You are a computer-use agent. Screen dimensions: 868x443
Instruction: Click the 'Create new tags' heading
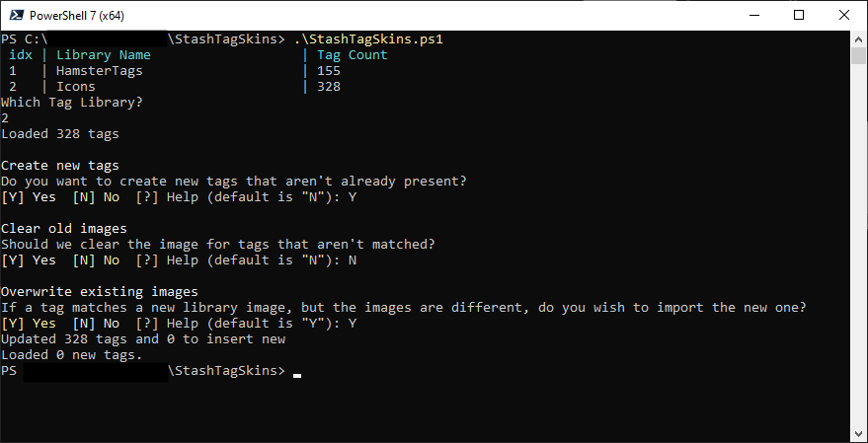tap(60, 166)
